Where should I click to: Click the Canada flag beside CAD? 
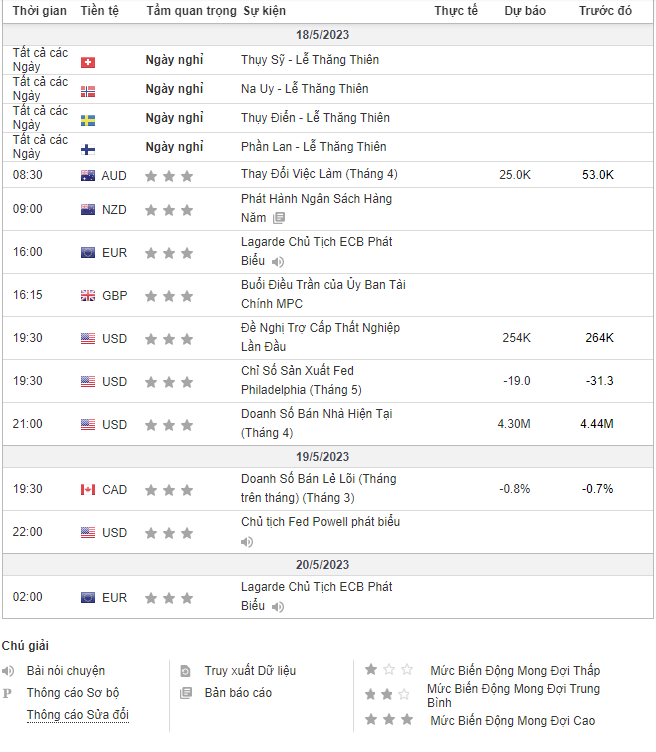pos(88,490)
